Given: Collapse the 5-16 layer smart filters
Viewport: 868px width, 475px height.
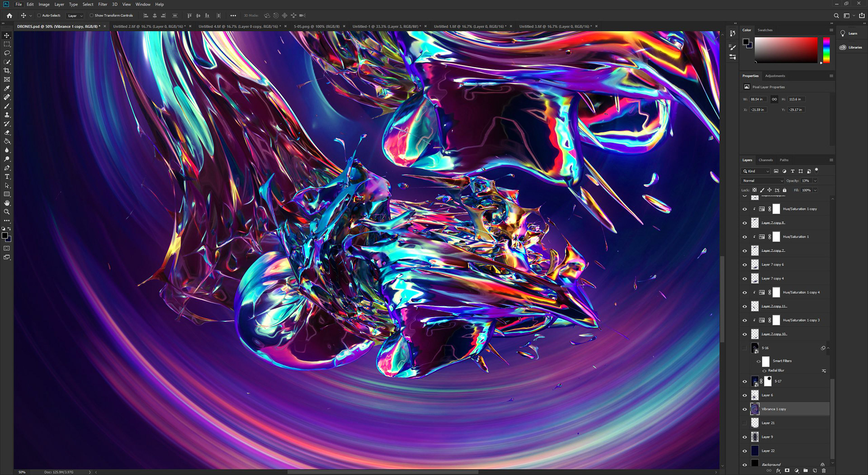Looking at the screenshot, I should (828, 348).
